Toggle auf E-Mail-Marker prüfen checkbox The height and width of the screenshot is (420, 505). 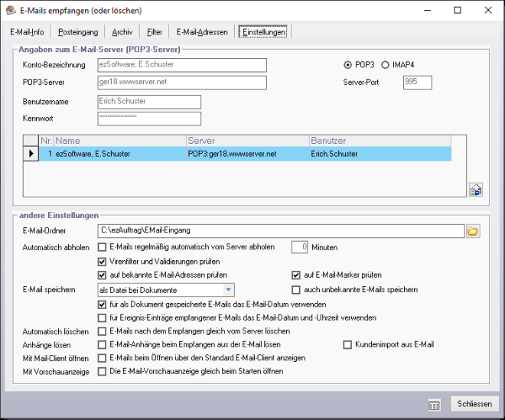pyautogui.click(x=296, y=275)
